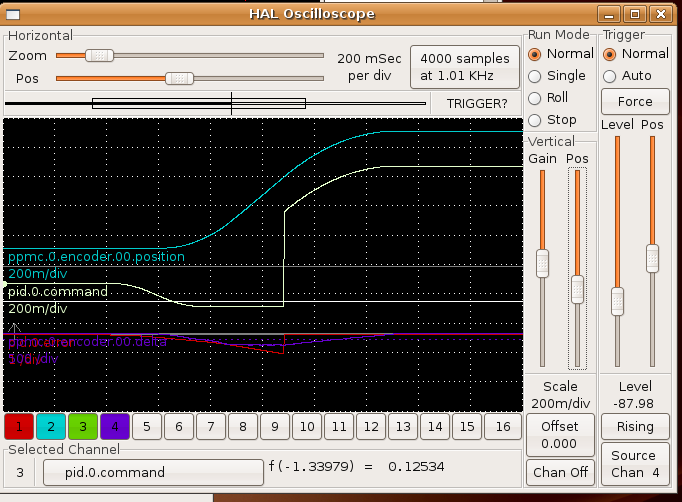Click the Level -87.98 readout
This screenshot has width=682, height=502.
(x=635, y=395)
